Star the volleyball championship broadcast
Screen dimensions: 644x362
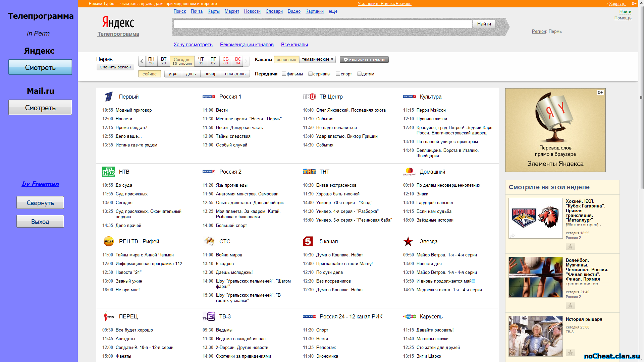(x=570, y=305)
